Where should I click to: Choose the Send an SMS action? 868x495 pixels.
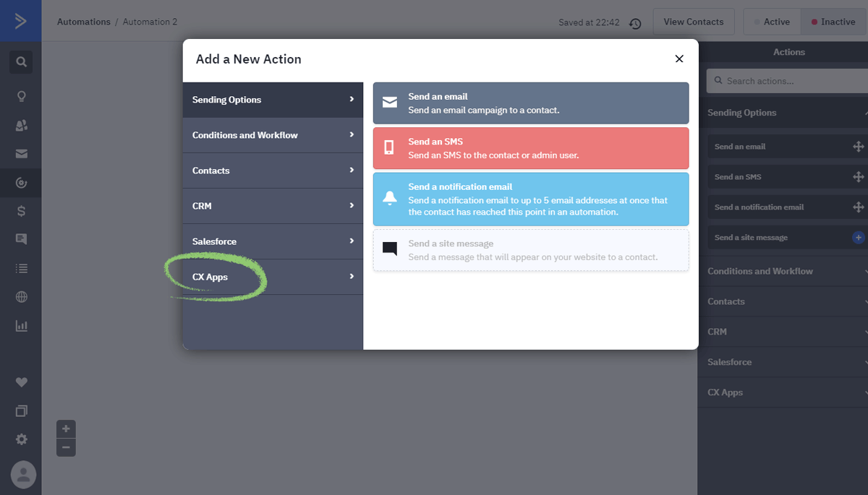(x=531, y=148)
